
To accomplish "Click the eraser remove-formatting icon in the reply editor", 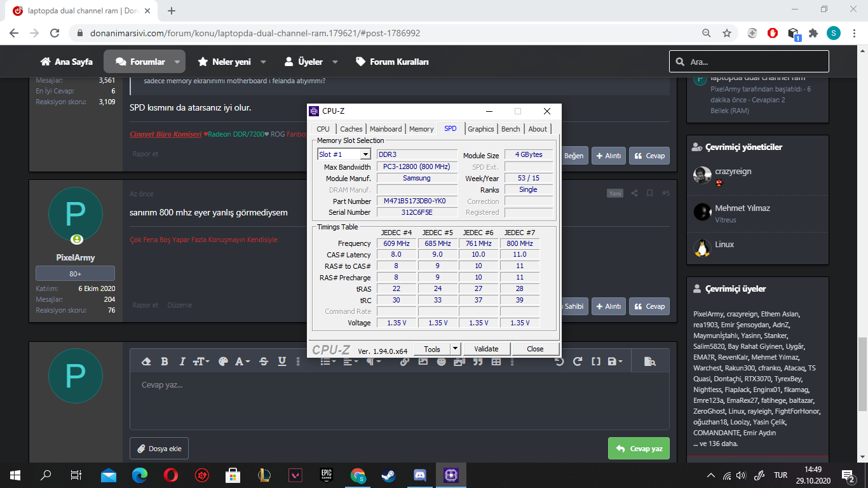I will pos(147,362).
